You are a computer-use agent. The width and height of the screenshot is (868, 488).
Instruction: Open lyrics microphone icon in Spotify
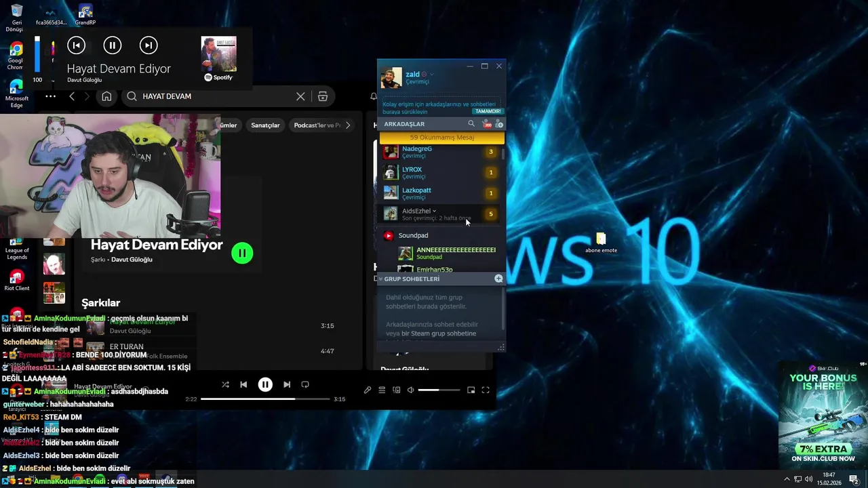click(x=368, y=390)
